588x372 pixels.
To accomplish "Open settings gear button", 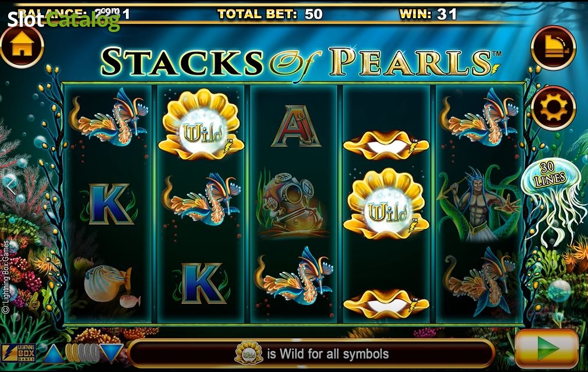I will (x=553, y=108).
